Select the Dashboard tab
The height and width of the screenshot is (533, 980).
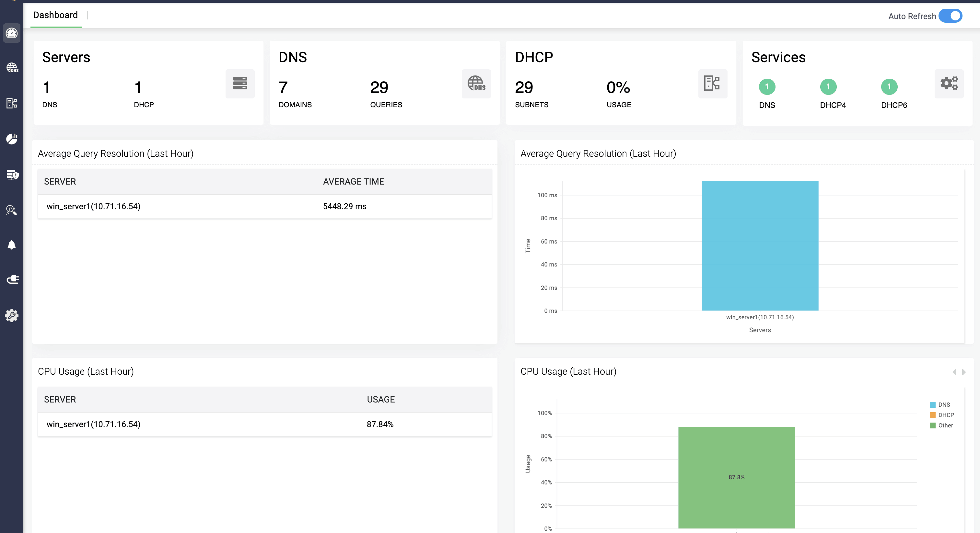[x=55, y=15]
